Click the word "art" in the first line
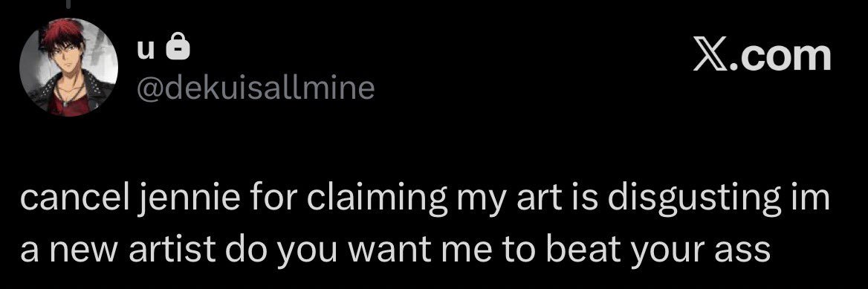 pyautogui.click(x=531, y=199)
